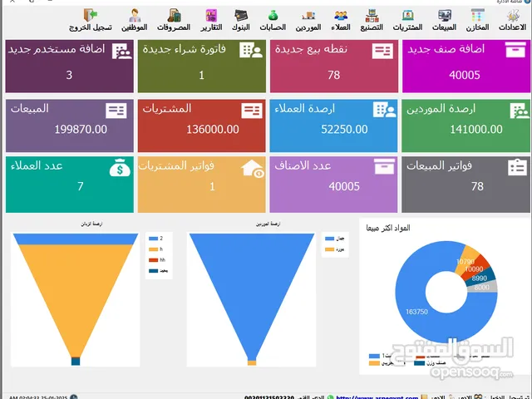Click the 141000.00 suppliers balance value

(x=476, y=130)
